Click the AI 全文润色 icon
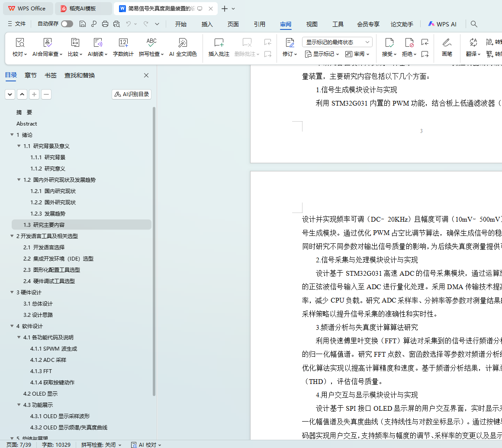 point(183,43)
